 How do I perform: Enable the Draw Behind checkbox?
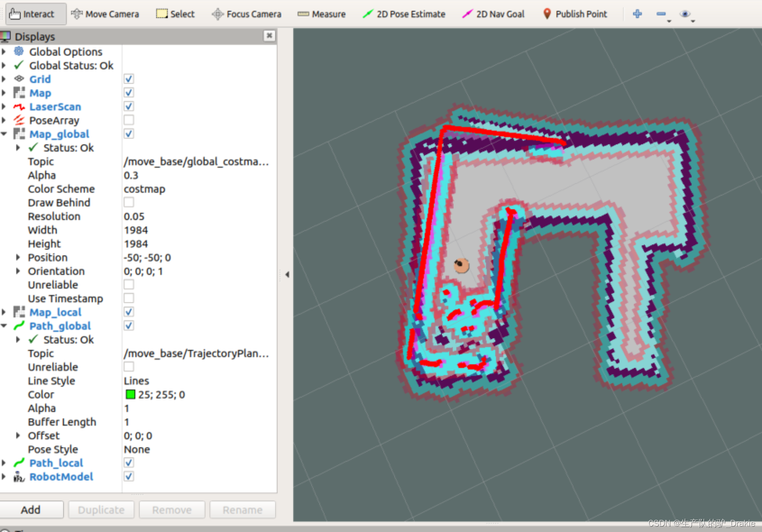coord(129,202)
